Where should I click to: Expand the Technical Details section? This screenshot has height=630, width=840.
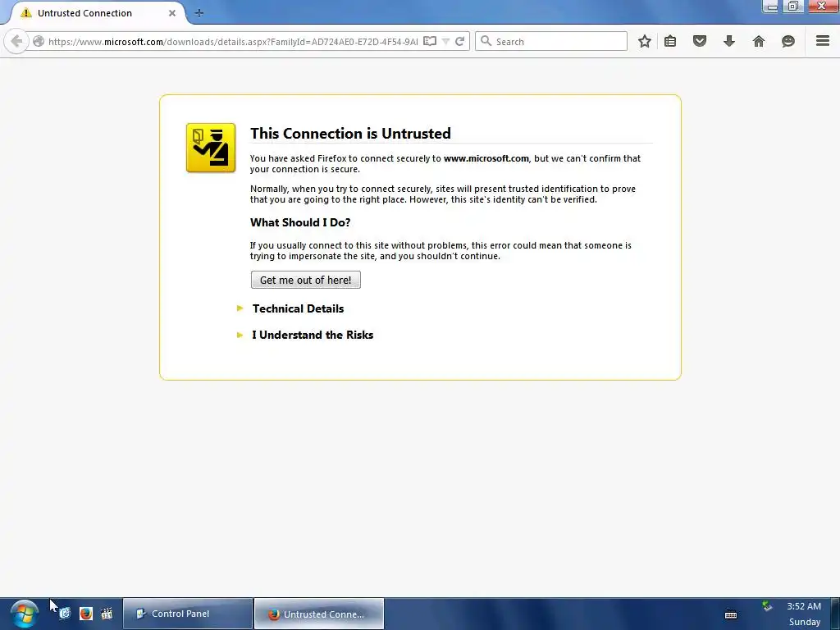298,308
